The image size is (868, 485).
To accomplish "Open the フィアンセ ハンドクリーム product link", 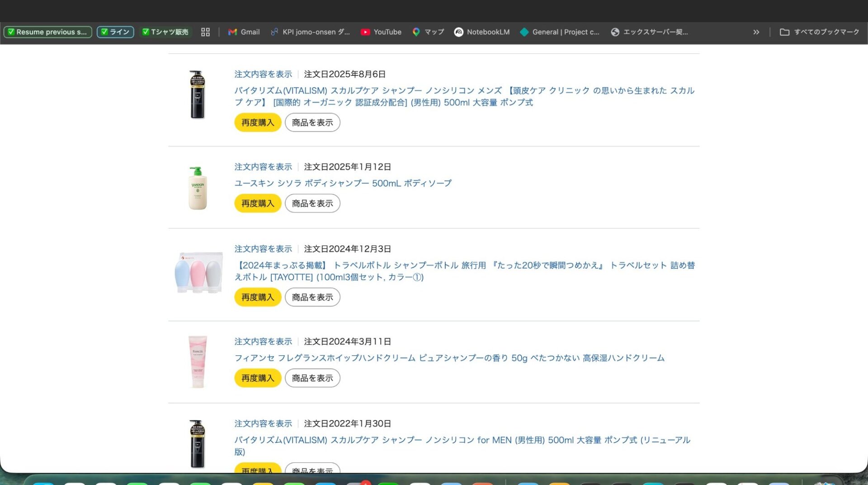I will [x=449, y=358].
